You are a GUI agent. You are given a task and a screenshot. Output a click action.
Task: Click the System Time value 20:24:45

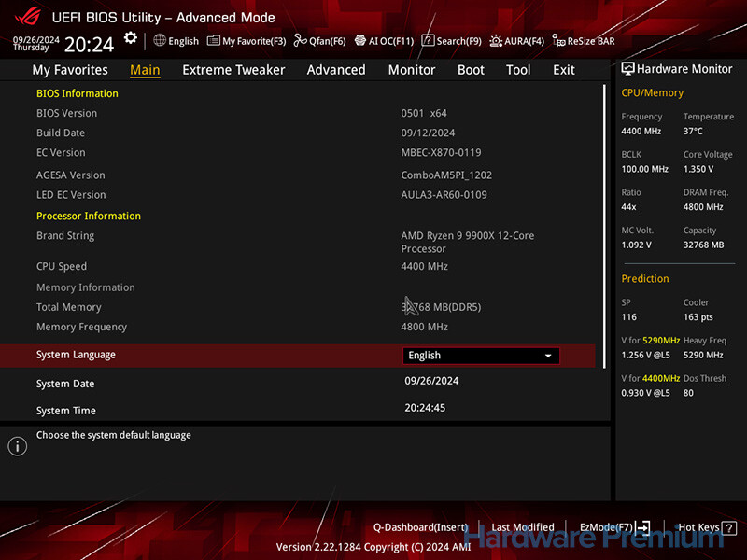point(425,408)
